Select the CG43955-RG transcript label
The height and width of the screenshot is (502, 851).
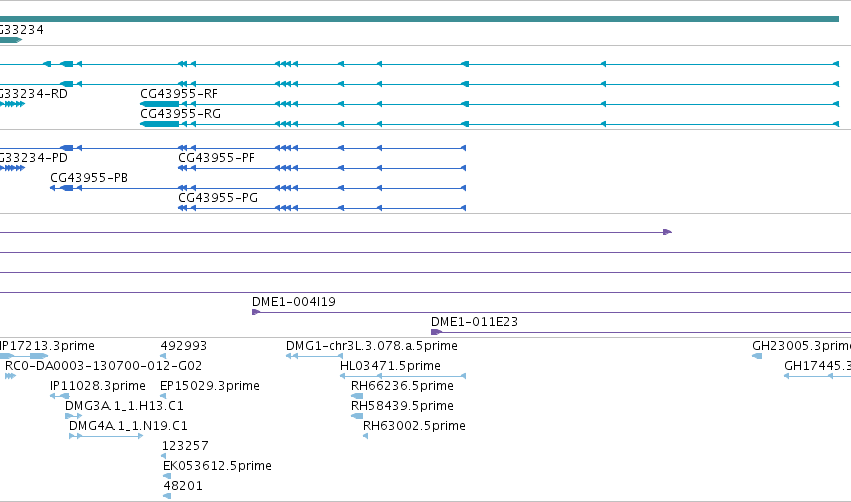pos(180,114)
